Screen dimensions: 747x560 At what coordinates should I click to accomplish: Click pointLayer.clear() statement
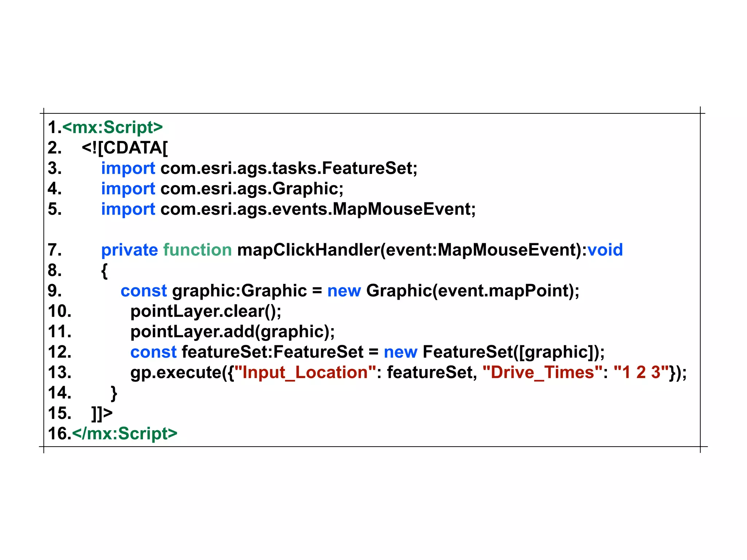pos(206,311)
